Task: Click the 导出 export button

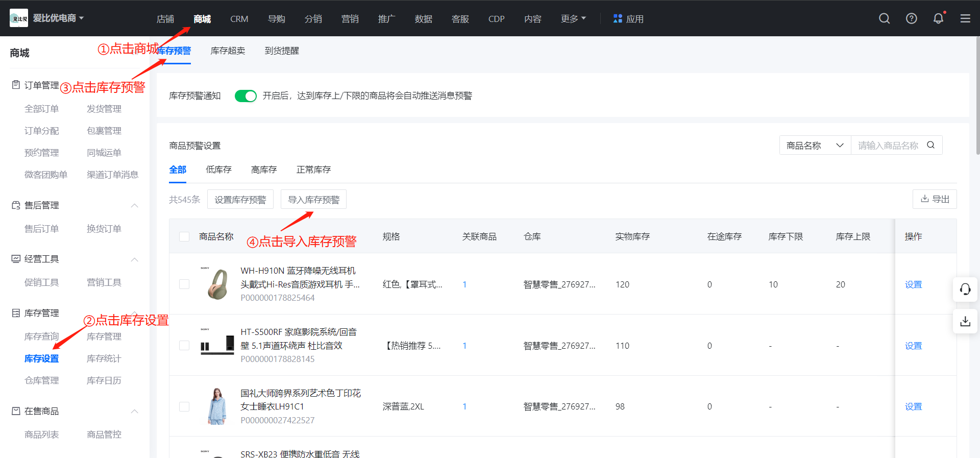Action: pos(935,199)
